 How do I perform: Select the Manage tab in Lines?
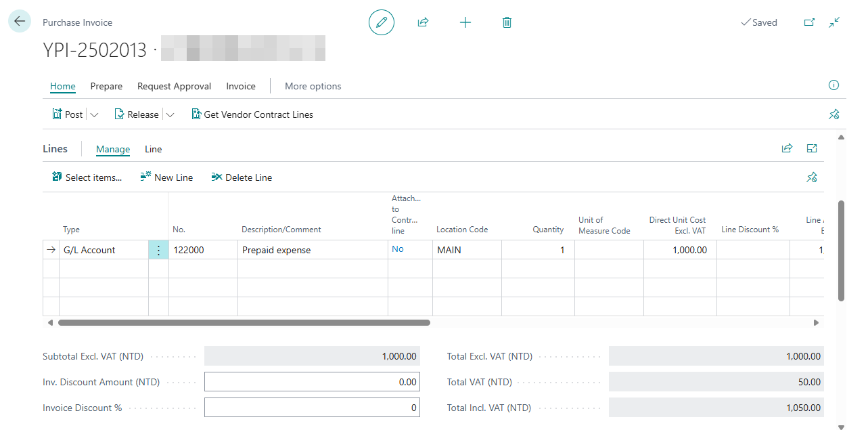tap(113, 149)
